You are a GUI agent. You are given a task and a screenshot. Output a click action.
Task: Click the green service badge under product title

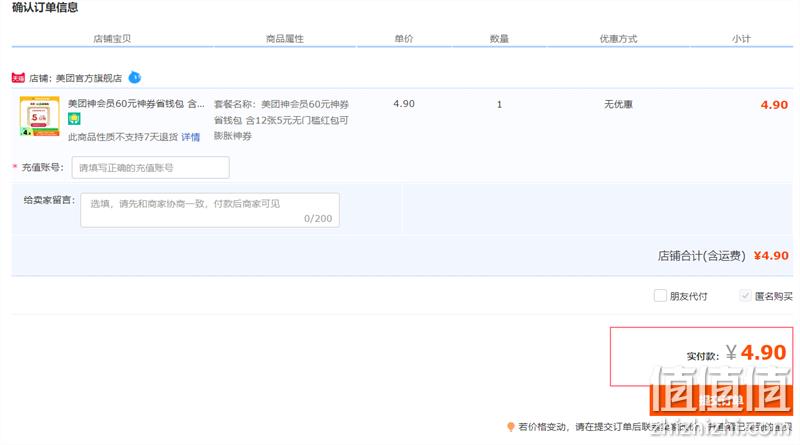74,119
